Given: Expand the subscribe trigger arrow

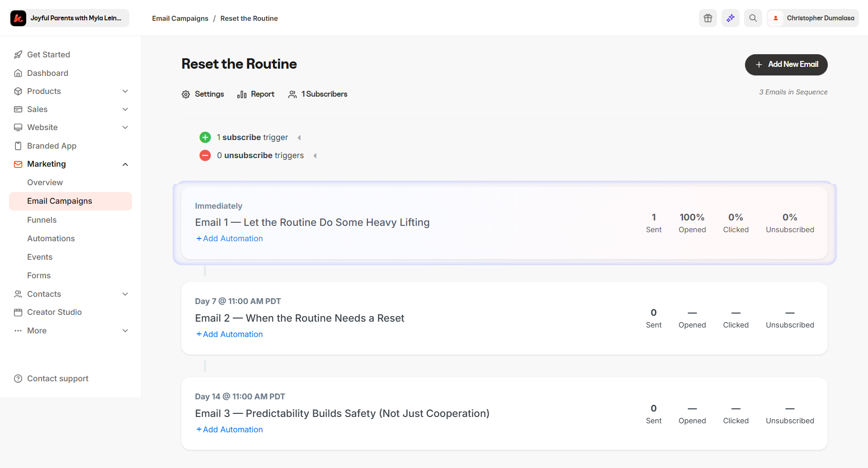Looking at the screenshot, I should click(299, 138).
